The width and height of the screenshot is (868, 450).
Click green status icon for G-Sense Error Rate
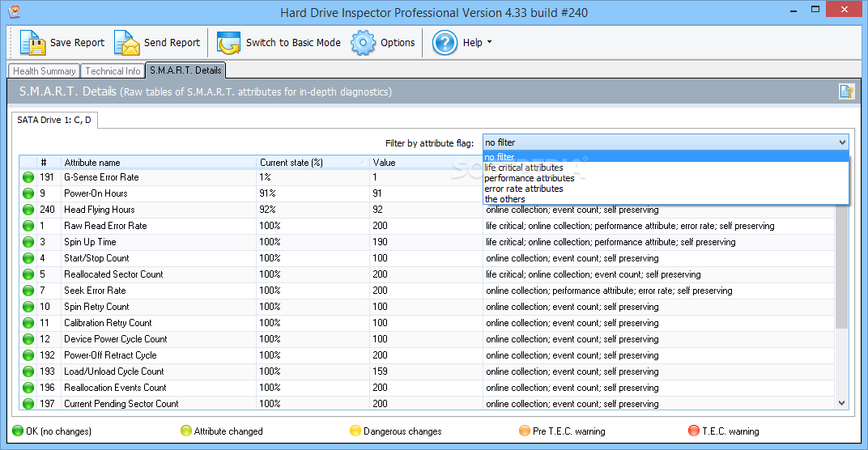click(28, 178)
